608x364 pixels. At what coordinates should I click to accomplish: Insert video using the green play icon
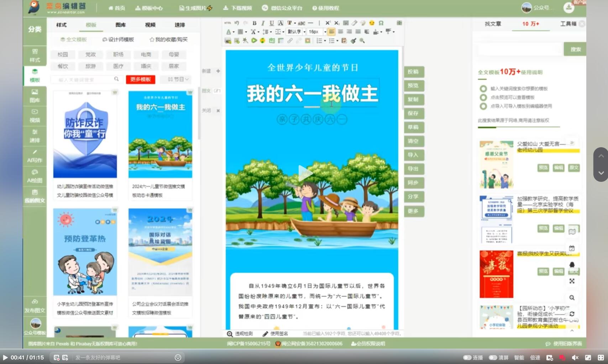click(254, 41)
